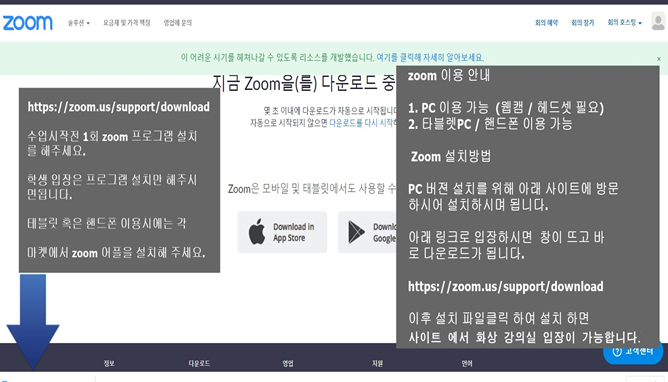Viewport: 668px width, 382px height.
Task: Select 정보 in the footer
Action: click(109, 363)
